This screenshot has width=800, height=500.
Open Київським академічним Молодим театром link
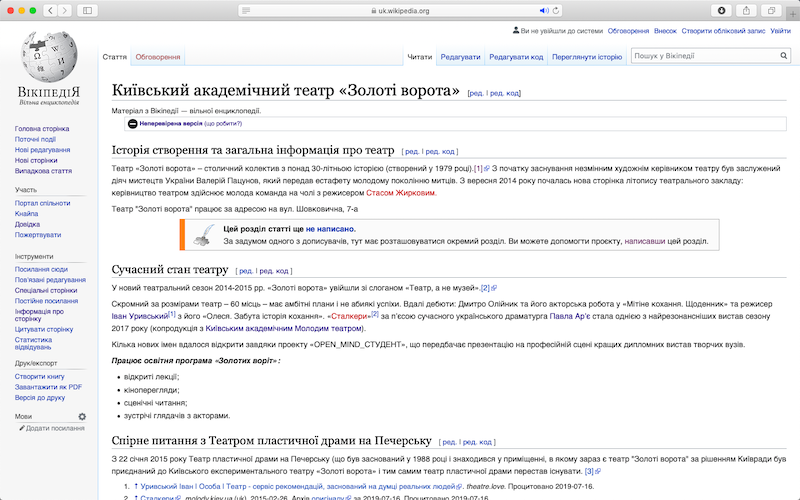click(x=284, y=329)
